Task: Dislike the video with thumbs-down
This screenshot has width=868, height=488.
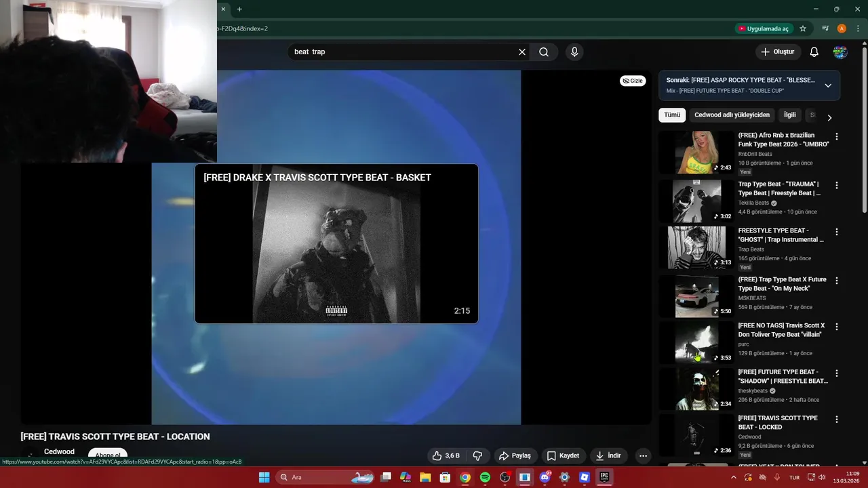Action: [x=477, y=455]
